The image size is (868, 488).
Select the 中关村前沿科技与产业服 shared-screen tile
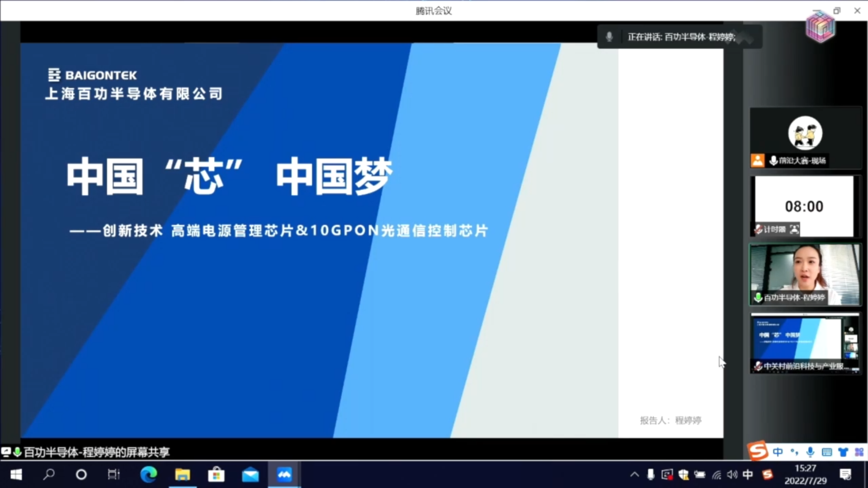[x=806, y=343]
